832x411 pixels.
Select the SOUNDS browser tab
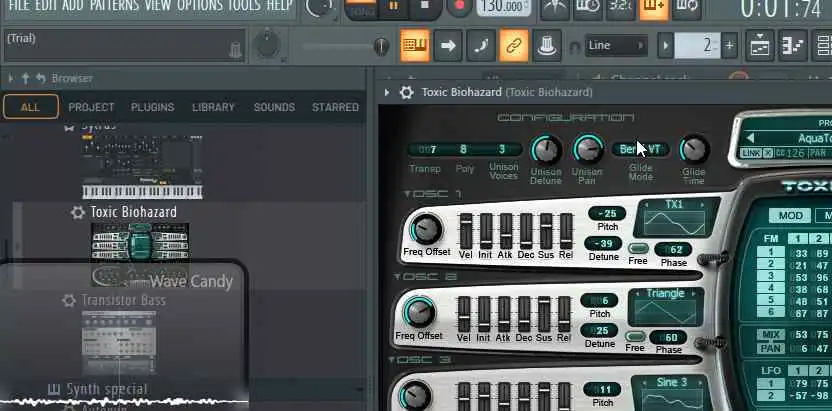coord(274,107)
